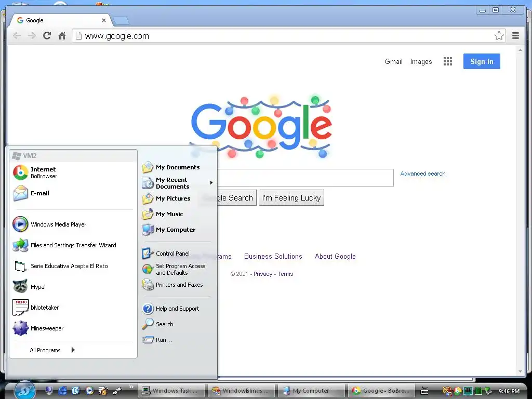Click the browser forward arrow

pos(32,36)
